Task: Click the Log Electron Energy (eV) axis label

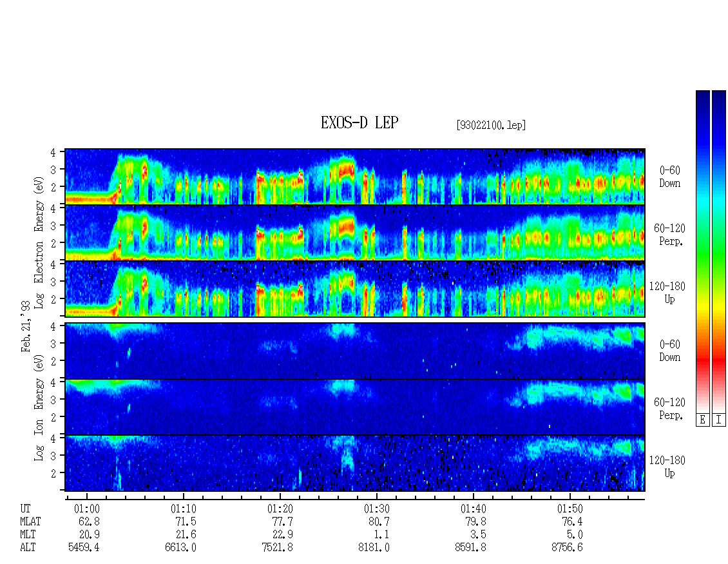Action: click(x=39, y=242)
